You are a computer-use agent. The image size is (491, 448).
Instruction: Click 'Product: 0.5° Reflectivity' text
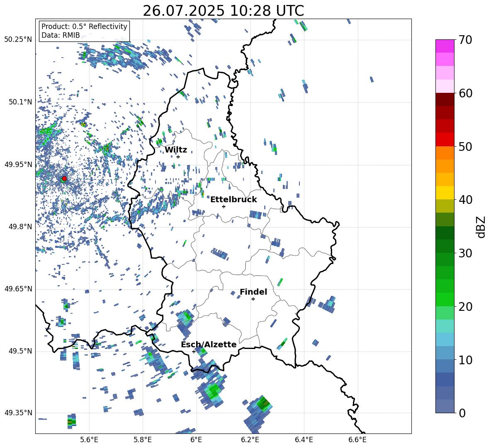point(84,27)
